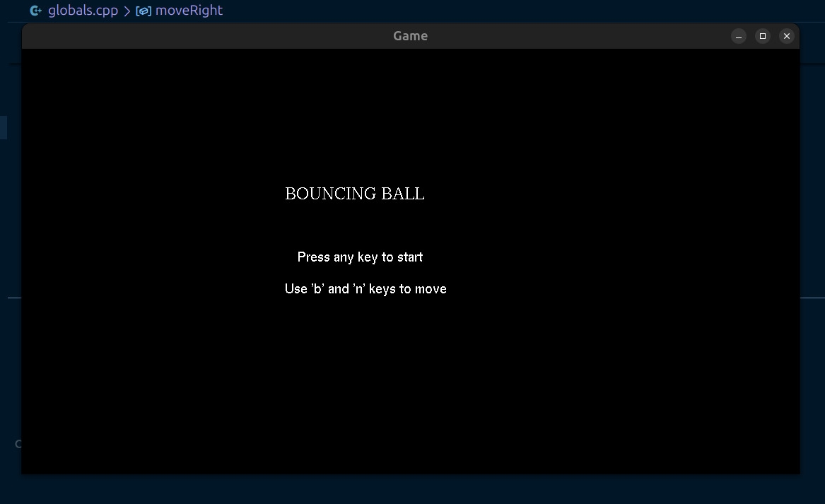The height and width of the screenshot is (504, 825).
Task: Click the partially visible C text bottom left
Action: (x=17, y=443)
